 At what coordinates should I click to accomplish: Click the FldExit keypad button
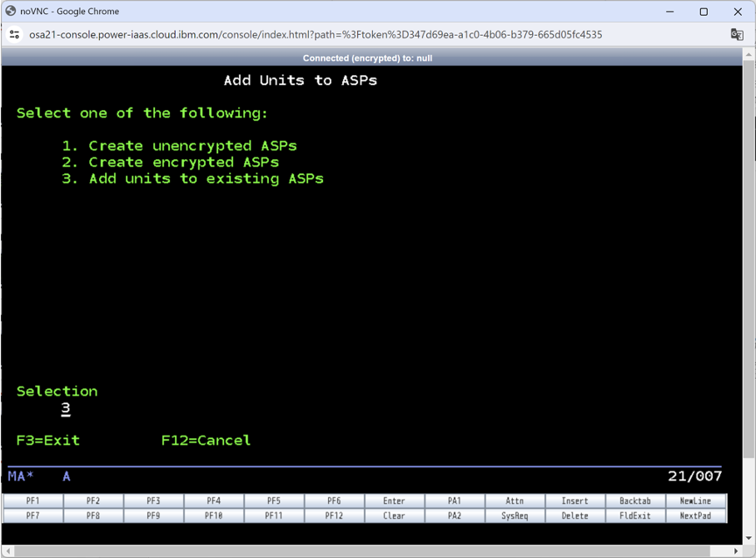(x=635, y=516)
